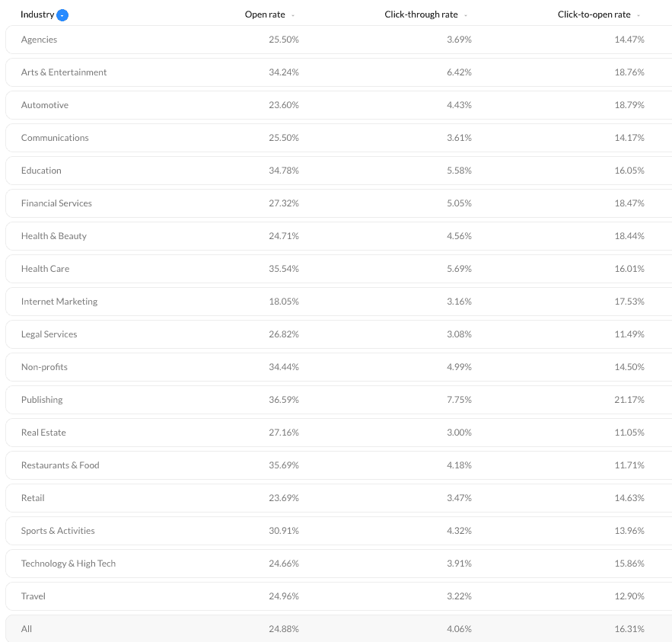The image size is (672, 642).
Task: Click the Industry column header
Action: tap(37, 14)
